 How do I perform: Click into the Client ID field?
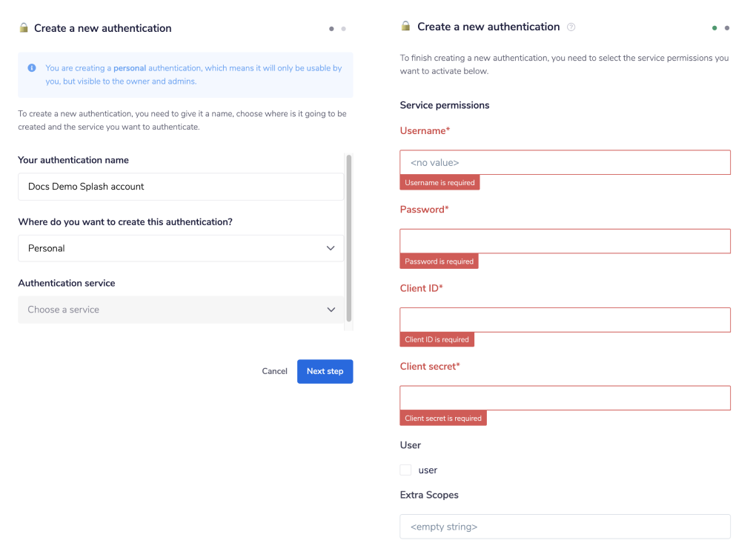pos(565,319)
